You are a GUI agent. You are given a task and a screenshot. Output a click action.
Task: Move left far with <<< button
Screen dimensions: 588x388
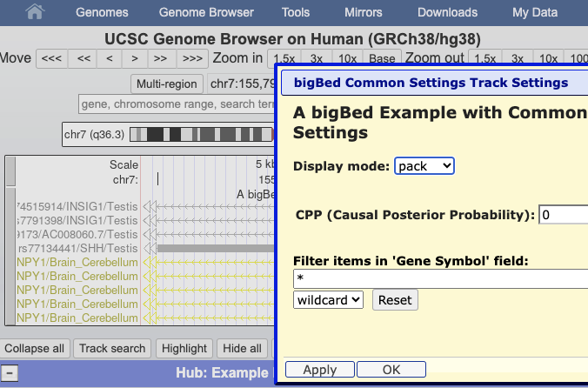click(51, 58)
